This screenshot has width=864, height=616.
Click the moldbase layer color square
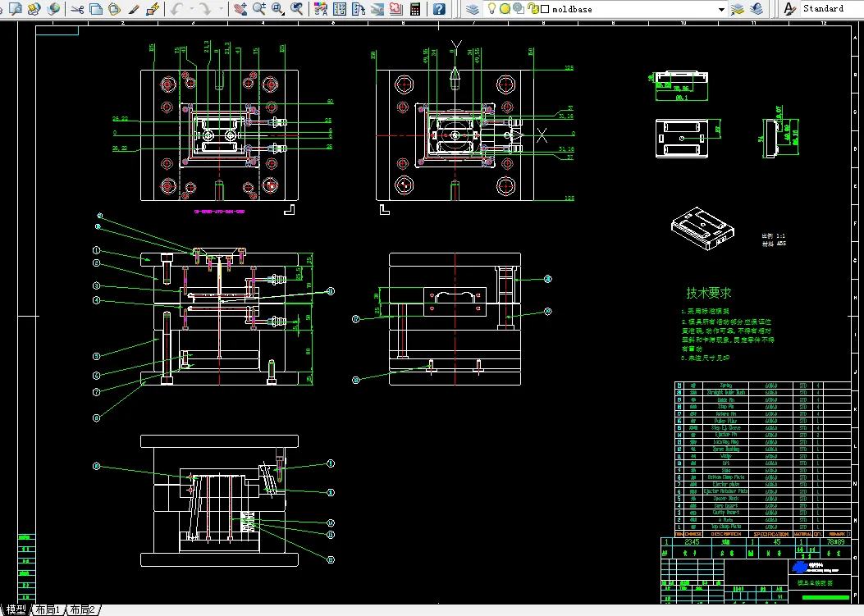[545, 9]
